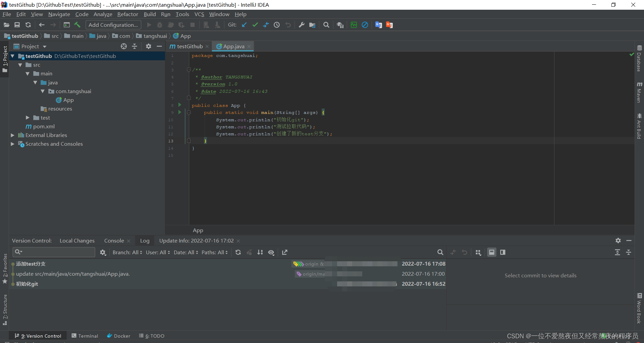
Task: Click the Synchronize refresh toolbar icon
Action: (28, 25)
